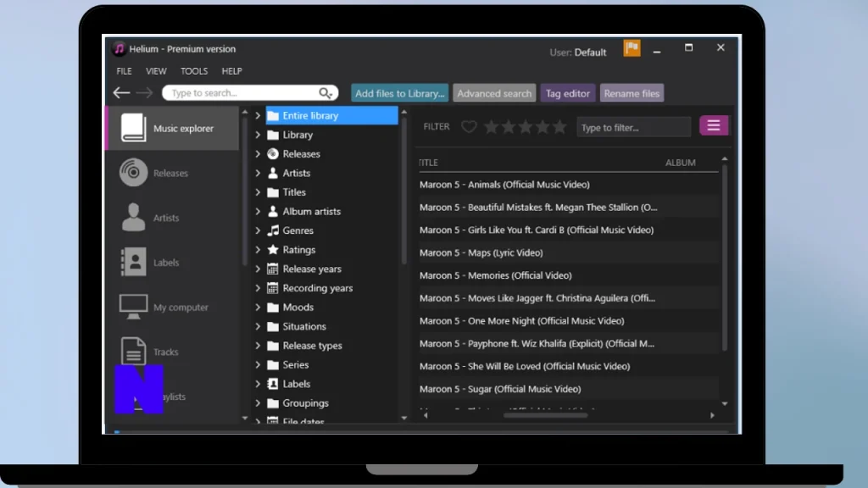Image resolution: width=868 pixels, height=488 pixels.
Task: Open My computer in sidebar
Action: tap(173, 307)
